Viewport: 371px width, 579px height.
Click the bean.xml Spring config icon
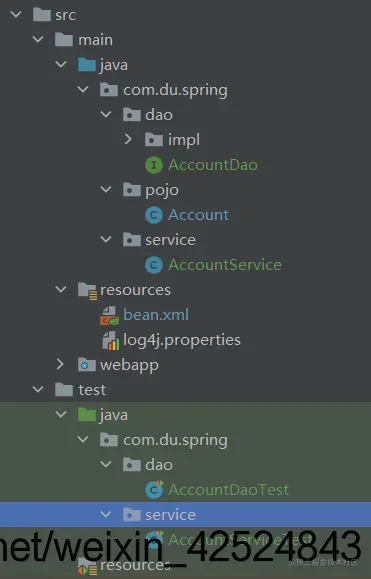point(109,315)
